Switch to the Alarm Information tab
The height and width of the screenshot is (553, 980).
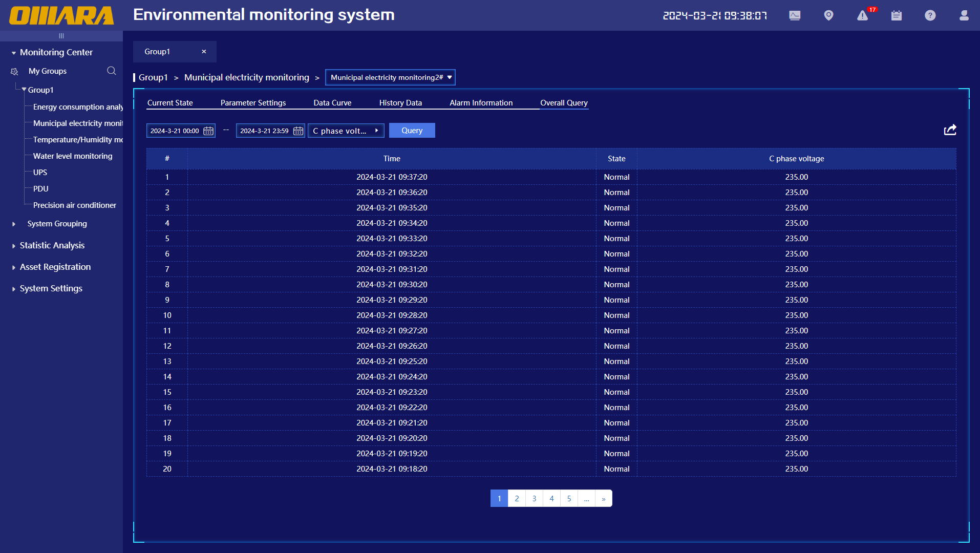point(481,102)
